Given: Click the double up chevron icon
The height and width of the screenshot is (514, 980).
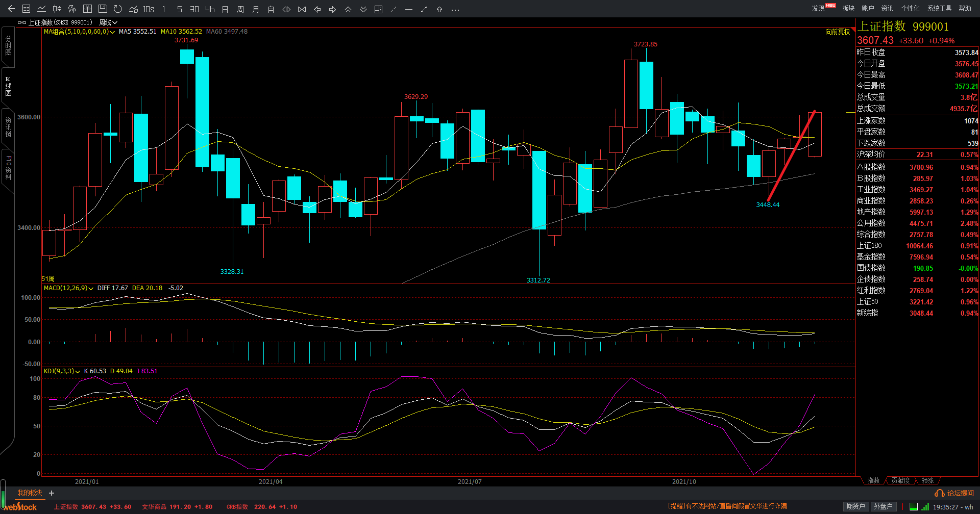Looking at the screenshot, I should tap(348, 9).
